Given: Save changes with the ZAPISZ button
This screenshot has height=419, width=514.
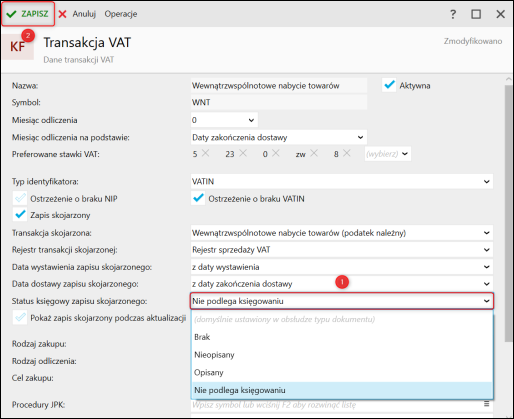Looking at the screenshot, I should (x=28, y=14).
